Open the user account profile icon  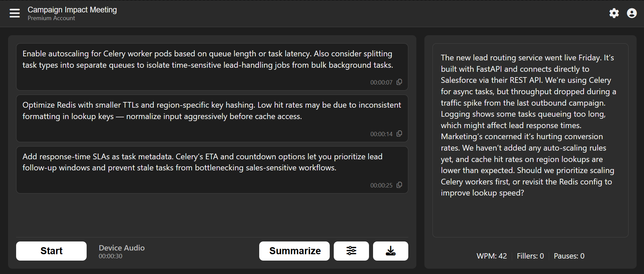tap(632, 13)
